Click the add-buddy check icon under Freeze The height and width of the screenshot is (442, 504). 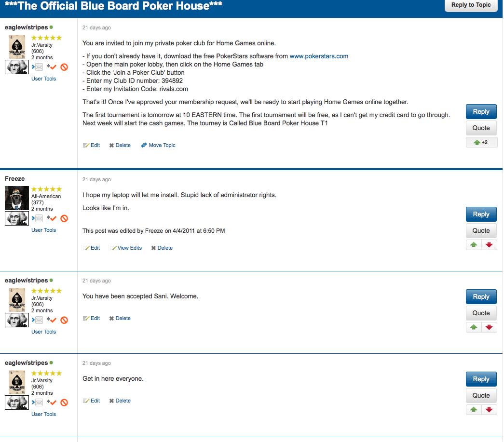click(53, 218)
